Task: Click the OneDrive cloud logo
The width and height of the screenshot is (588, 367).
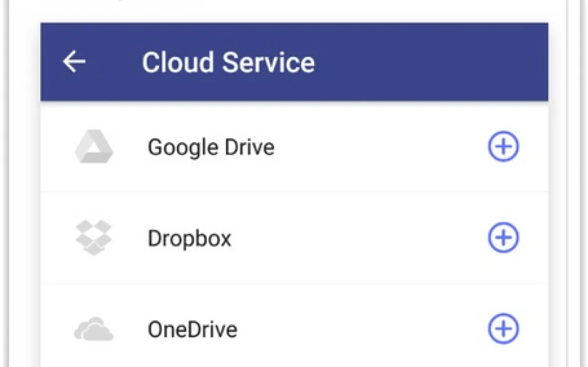Action: point(94,329)
